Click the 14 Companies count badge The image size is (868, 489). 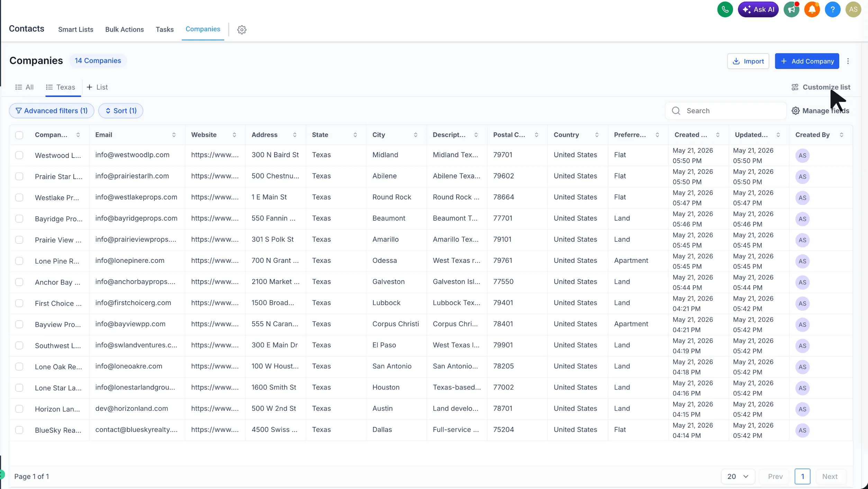click(x=98, y=61)
